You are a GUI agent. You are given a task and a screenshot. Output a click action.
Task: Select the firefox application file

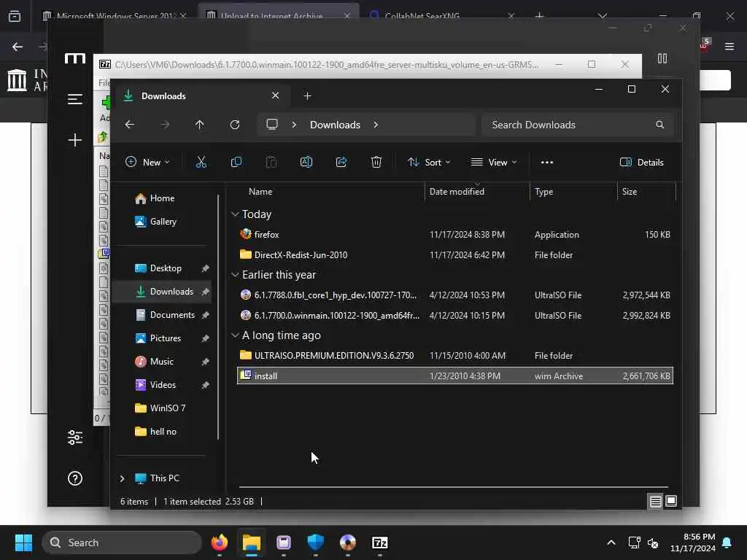tap(455, 235)
